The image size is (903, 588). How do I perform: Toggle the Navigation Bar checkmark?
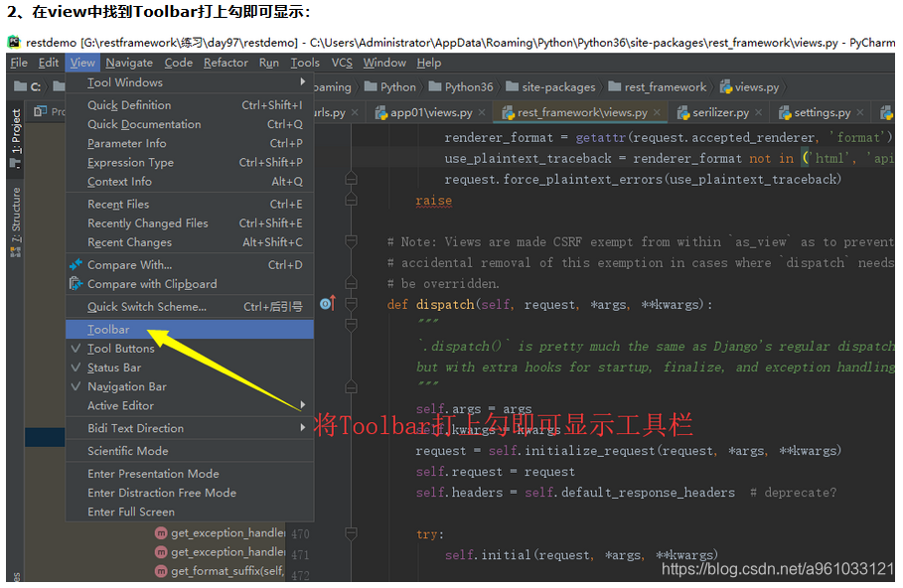pyautogui.click(x=75, y=386)
